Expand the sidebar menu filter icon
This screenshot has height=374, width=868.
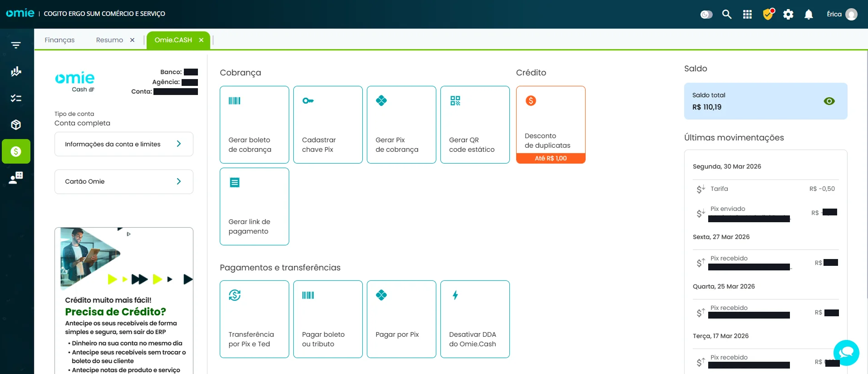[16, 45]
